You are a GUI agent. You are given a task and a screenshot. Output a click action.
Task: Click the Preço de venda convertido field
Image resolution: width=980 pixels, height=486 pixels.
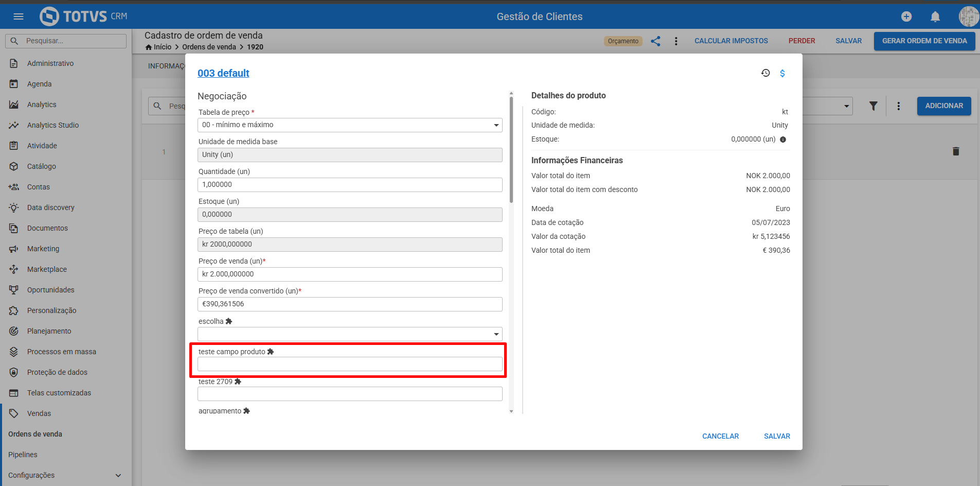click(350, 304)
